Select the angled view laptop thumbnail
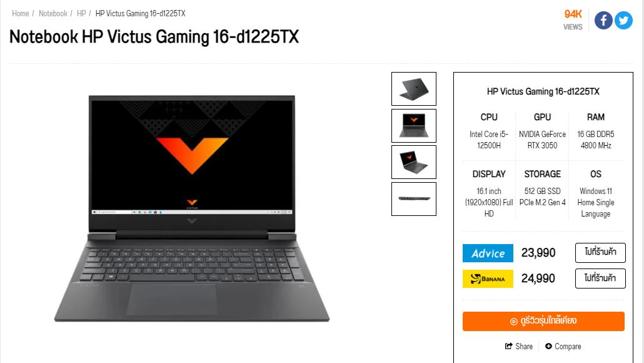Viewport: 644px width, 363px height. tap(414, 162)
